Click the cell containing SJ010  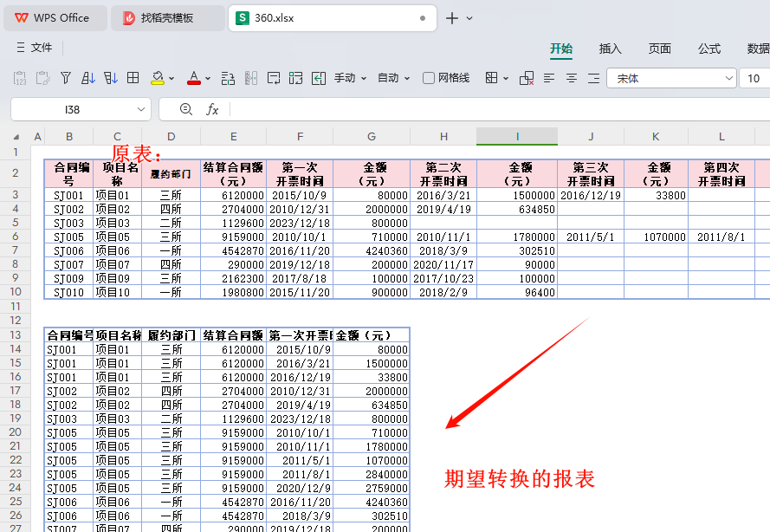(x=68, y=292)
